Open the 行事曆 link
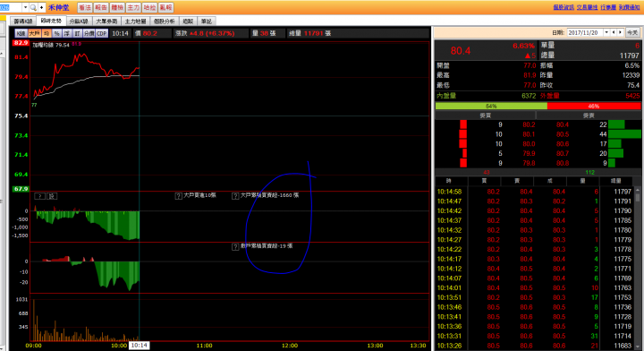This screenshot has width=644, height=351. pos(608,7)
